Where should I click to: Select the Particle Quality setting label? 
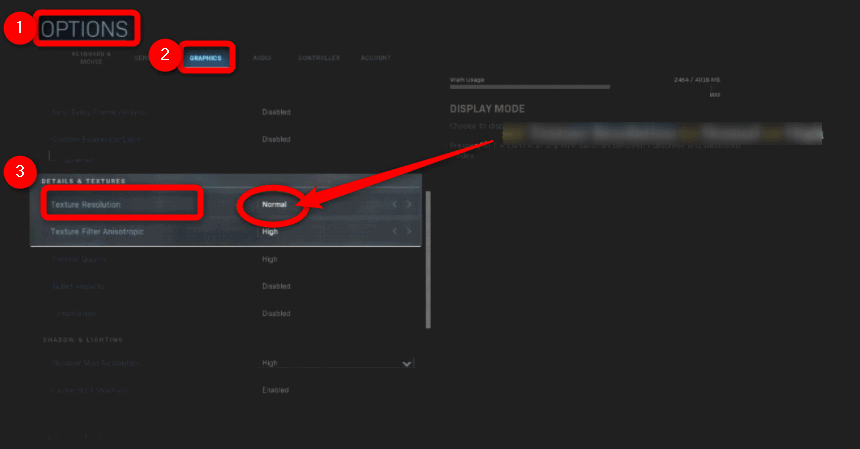79,259
